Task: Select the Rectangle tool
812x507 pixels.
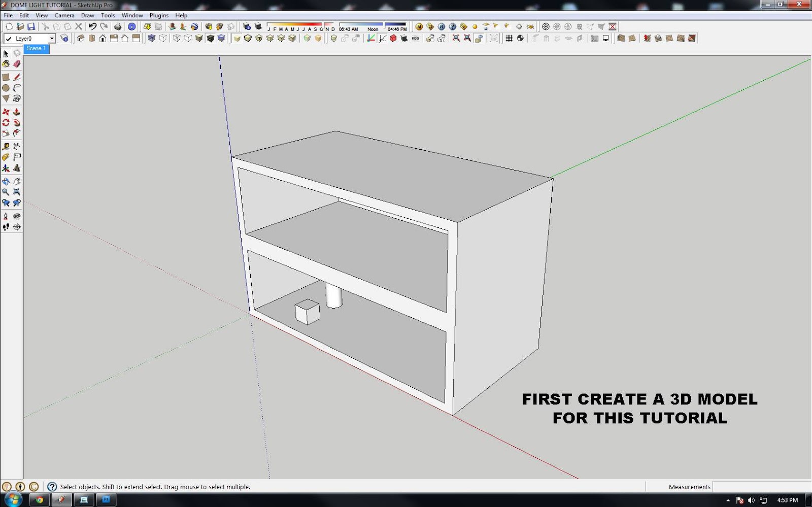Action: coord(6,77)
